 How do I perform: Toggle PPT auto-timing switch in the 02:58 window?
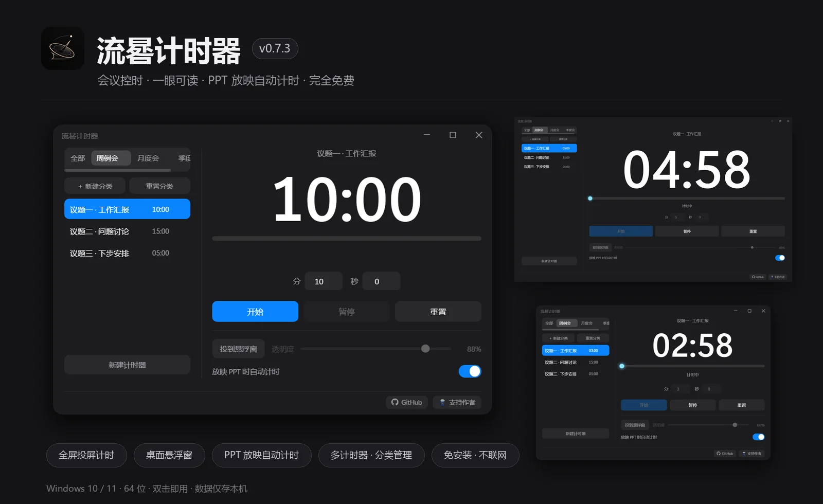[x=759, y=437]
